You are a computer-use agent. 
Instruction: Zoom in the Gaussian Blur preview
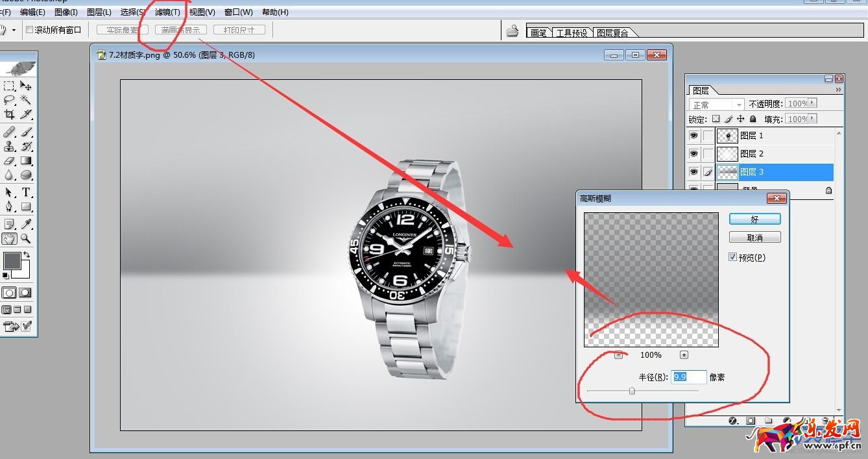coord(684,355)
